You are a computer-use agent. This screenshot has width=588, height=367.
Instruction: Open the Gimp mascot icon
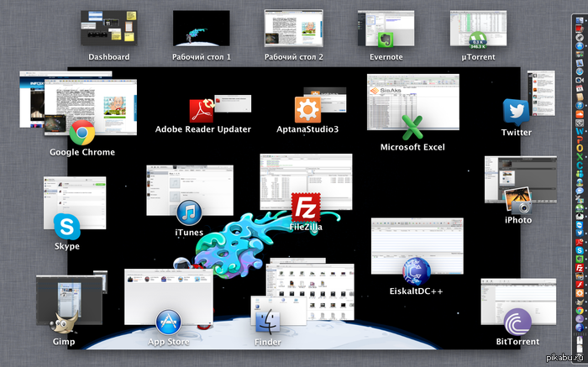(x=62, y=322)
